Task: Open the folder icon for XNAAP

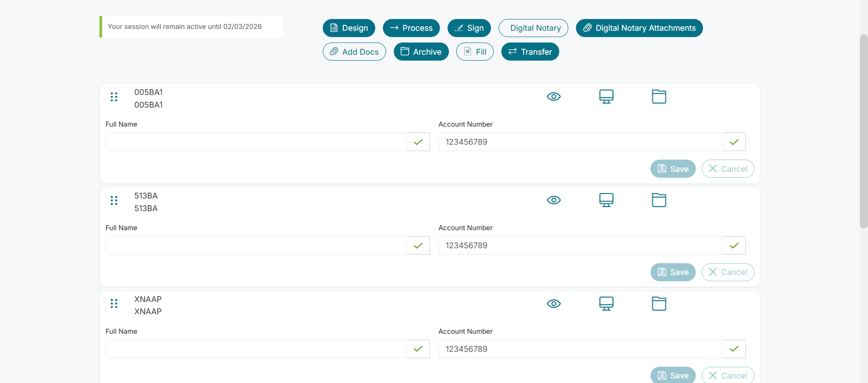Action: 659,303
